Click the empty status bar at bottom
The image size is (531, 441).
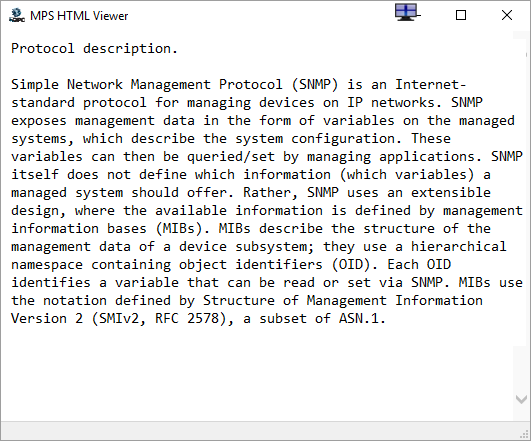pyautogui.click(x=261, y=431)
